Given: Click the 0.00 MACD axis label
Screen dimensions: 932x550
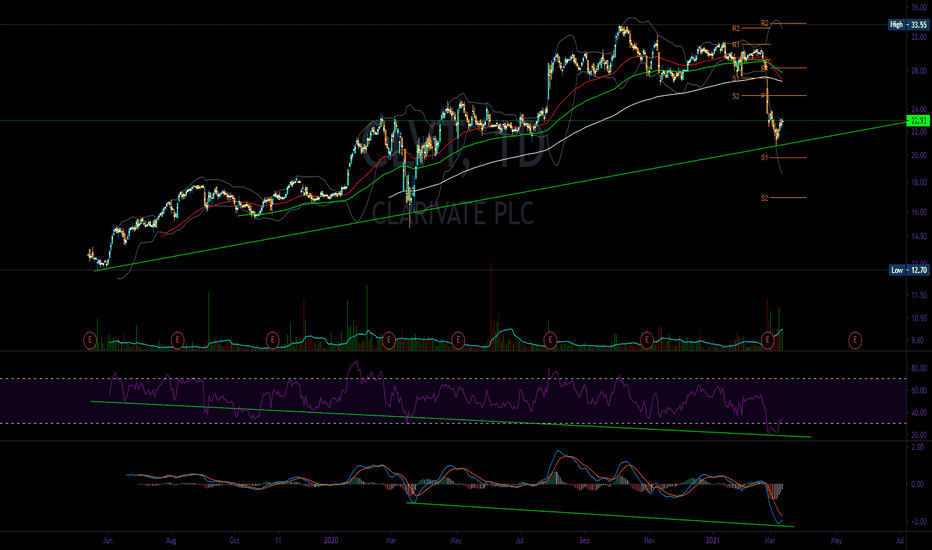Looking at the screenshot, I should pos(919,484).
